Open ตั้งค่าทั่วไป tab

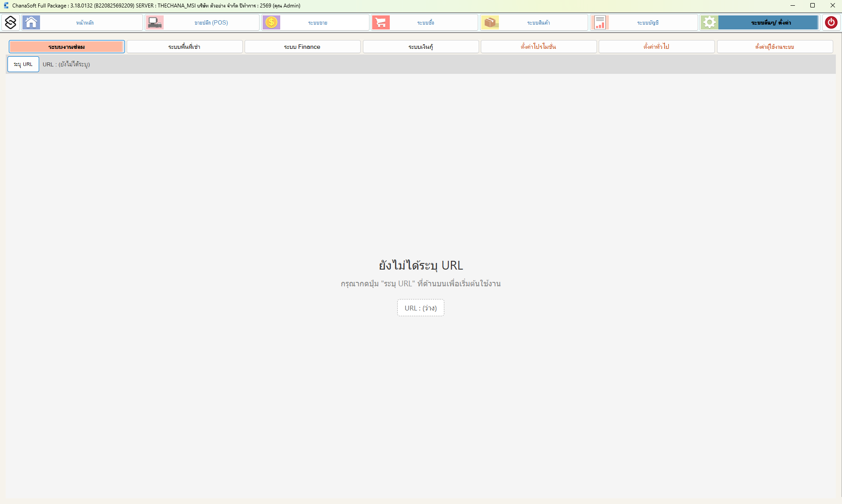657,47
